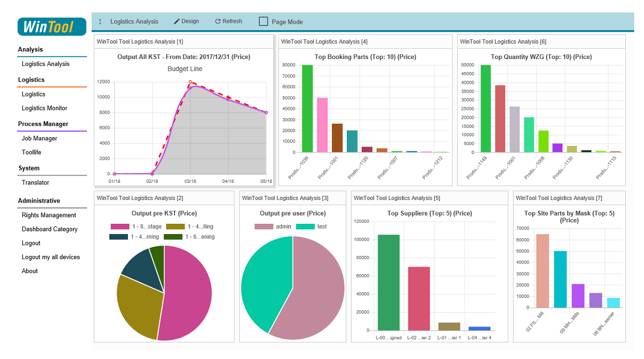Image resolution: width=644 pixels, height=359 pixels.
Task: Open Translator in the sidebar
Action: tap(35, 182)
